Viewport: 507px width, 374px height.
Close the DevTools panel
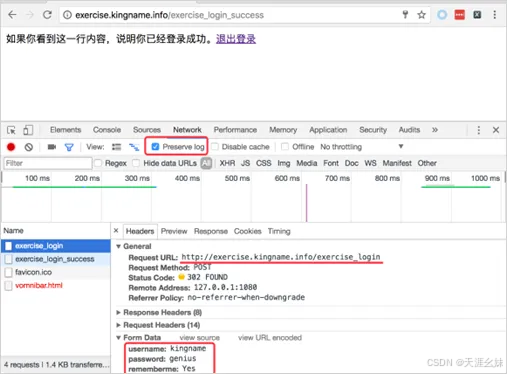pyautogui.click(x=496, y=130)
